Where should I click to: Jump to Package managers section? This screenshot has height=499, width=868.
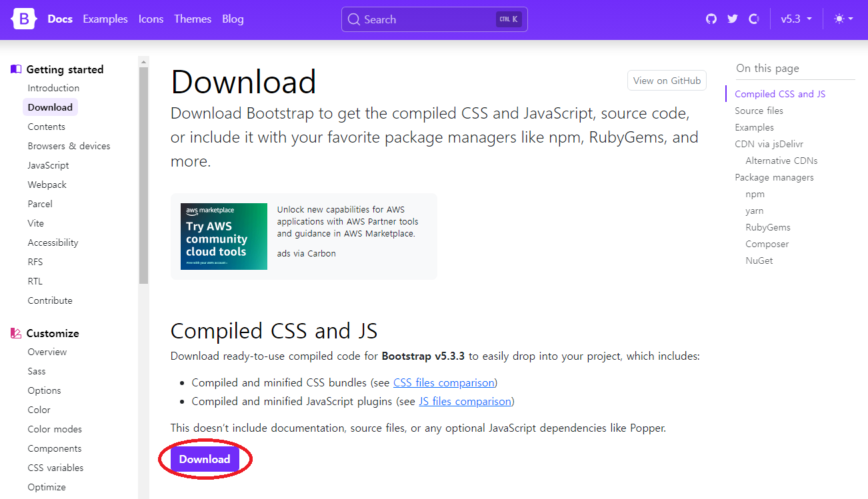pyautogui.click(x=774, y=177)
